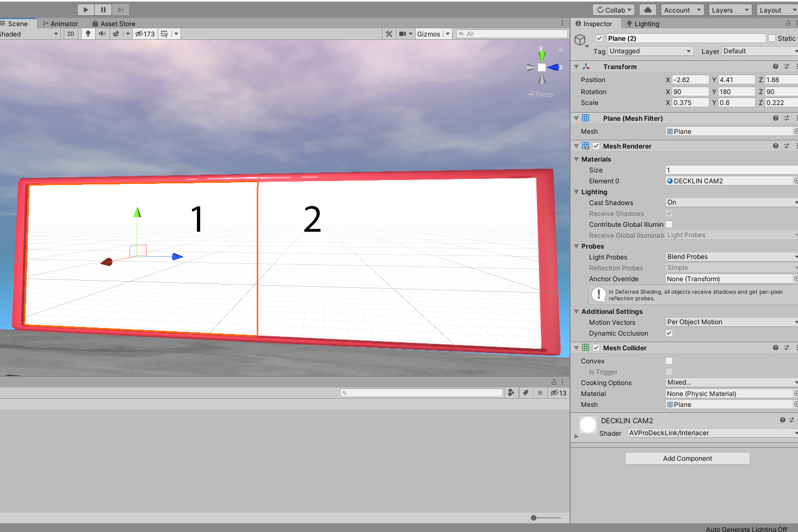This screenshot has width=798, height=532.
Task: Open Transform component presets icon
Action: (x=787, y=66)
